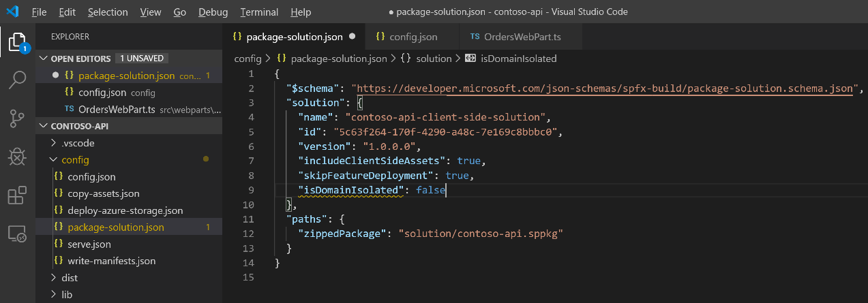Viewport: 868px width, 303px height.
Task: Click isDomainIsolated symbol icon in breadcrumb
Action: click(x=470, y=59)
